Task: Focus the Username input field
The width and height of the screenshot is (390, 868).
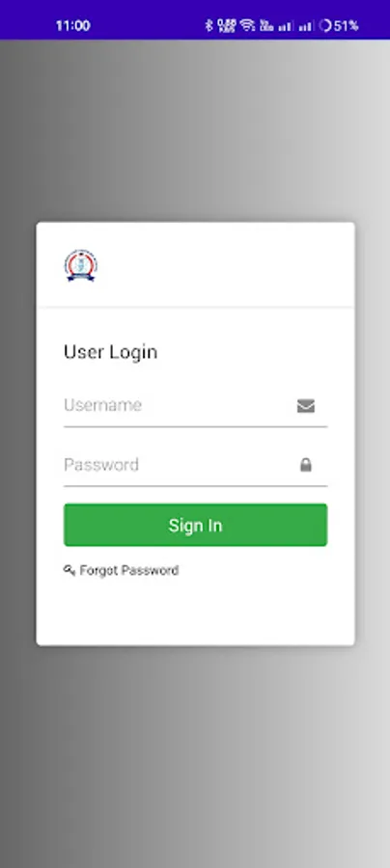Action: tap(196, 406)
